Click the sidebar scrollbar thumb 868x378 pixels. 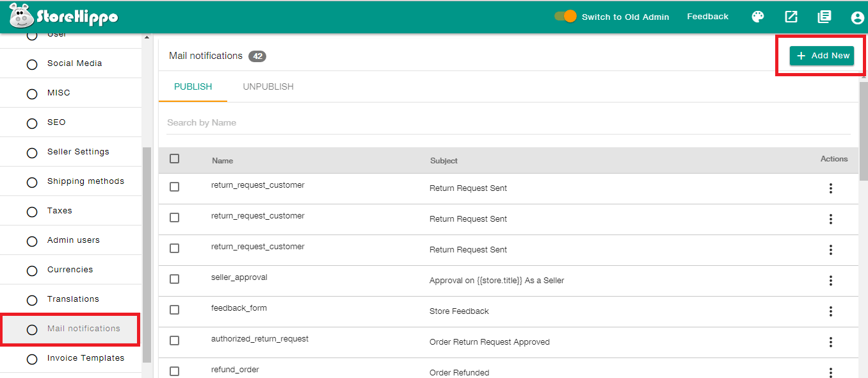point(147,254)
